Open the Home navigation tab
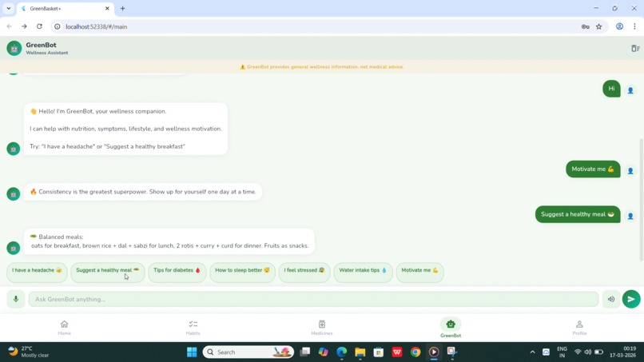 (64, 328)
